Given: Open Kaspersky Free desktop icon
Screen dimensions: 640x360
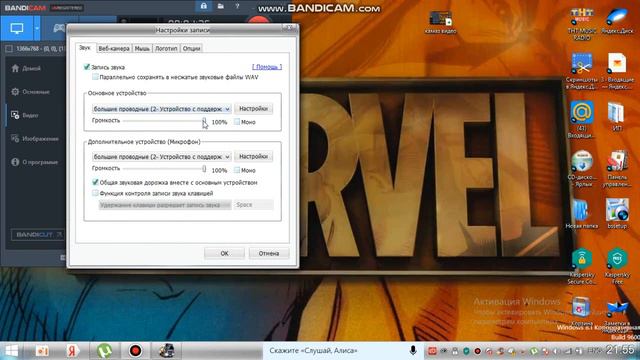Looking at the screenshot, I should (x=617, y=266).
